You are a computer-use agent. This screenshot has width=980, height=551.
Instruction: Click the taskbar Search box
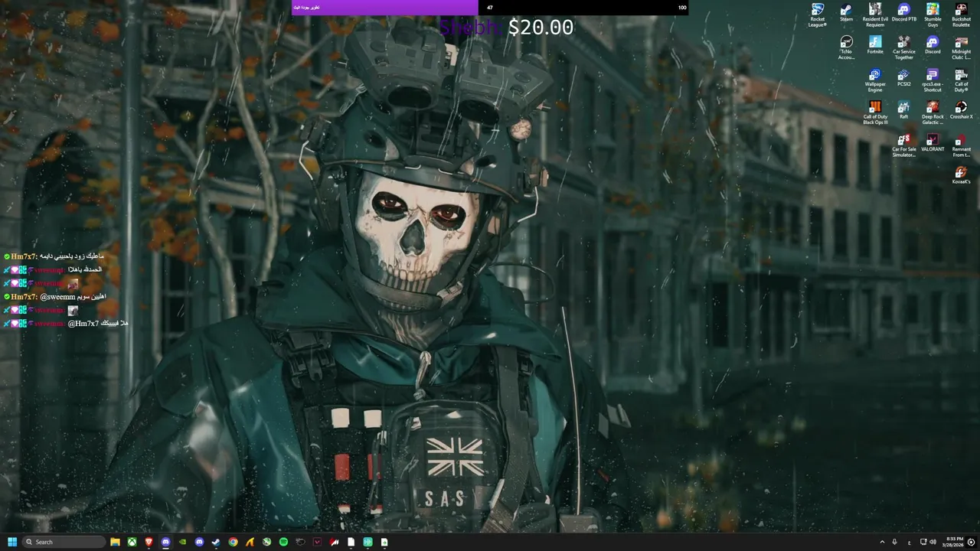tap(64, 542)
